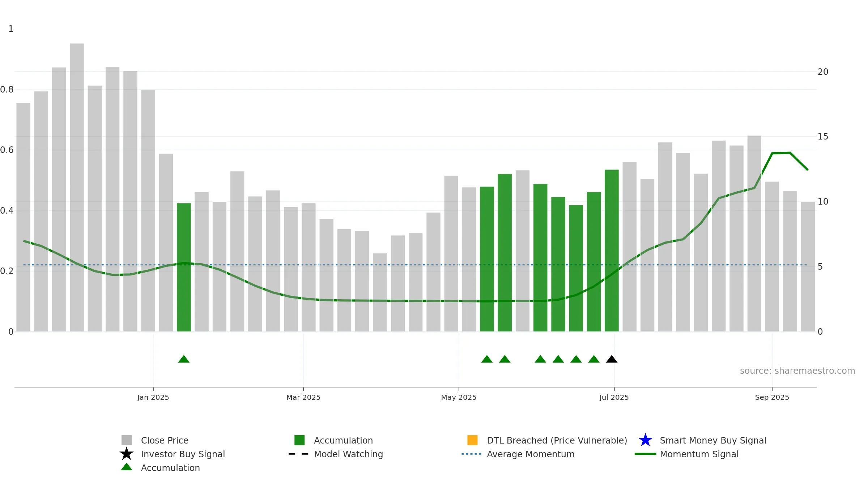Toggle the Close Price legend label
This screenshot has height=488, width=868.
tap(165, 440)
